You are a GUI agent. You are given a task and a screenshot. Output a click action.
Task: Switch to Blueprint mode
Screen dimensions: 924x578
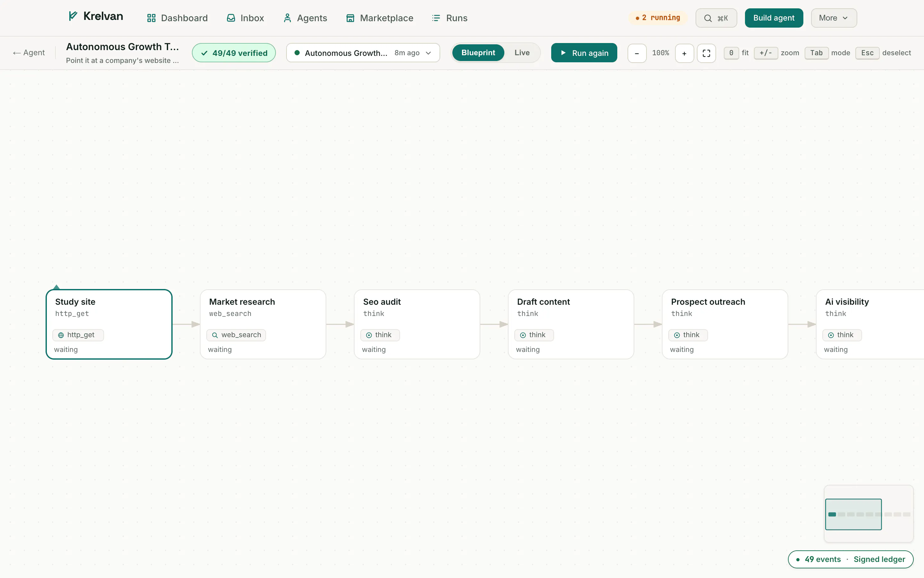point(478,53)
